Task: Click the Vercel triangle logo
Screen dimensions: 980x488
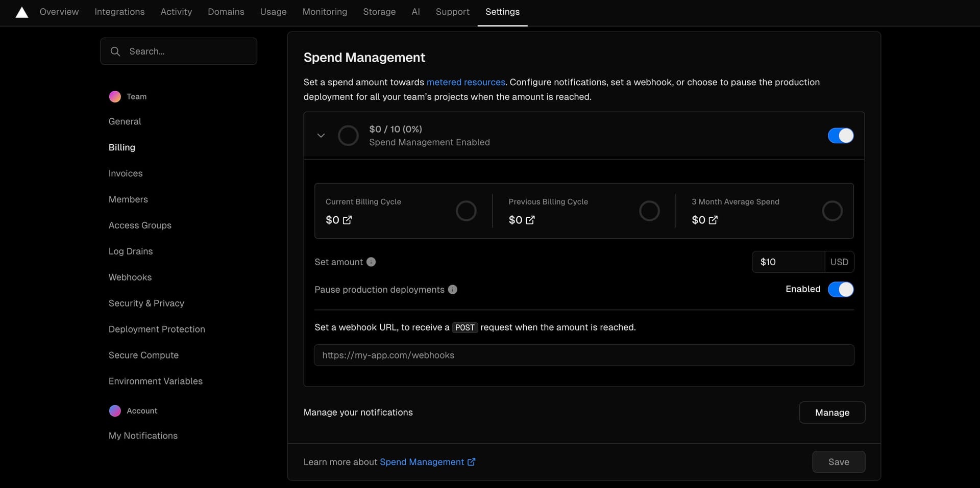Action: [x=21, y=12]
